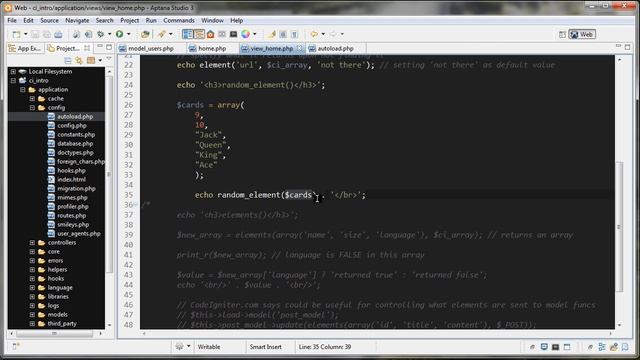The height and width of the screenshot is (360, 640).
Task: Click Link with Editor icon in Project Explorer
Action: [79, 61]
